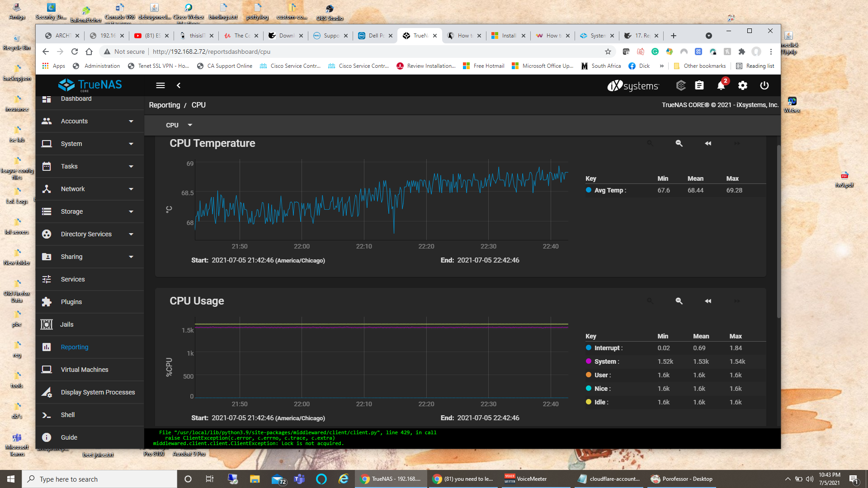Open File Explorer from the taskbar
This screenshot has width=868, height=488.
pyautogui.click(x=255, y=479)
